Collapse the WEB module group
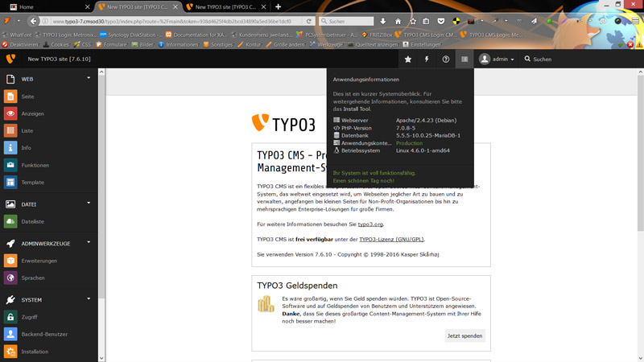The height and width of the screenshot is (362, 644). tap(89, 78)
